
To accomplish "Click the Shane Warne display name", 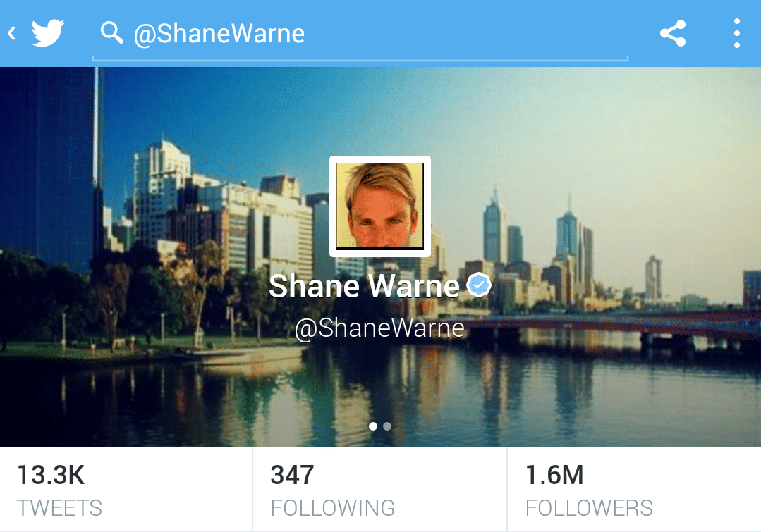I will [x=364, y=286].
